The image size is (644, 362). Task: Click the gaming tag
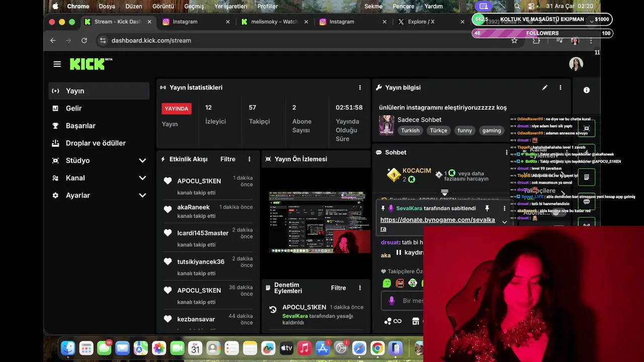(492, 130)
